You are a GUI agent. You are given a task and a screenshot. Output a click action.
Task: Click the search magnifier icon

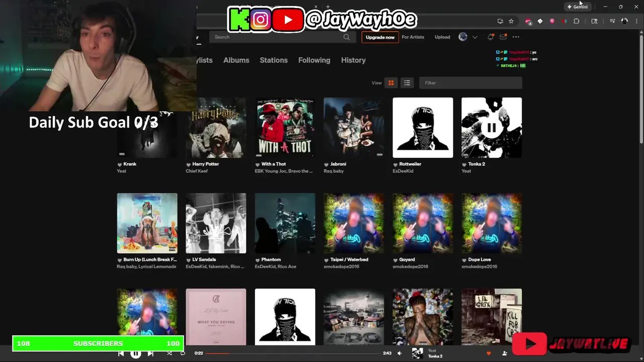(x=347, y=37)
